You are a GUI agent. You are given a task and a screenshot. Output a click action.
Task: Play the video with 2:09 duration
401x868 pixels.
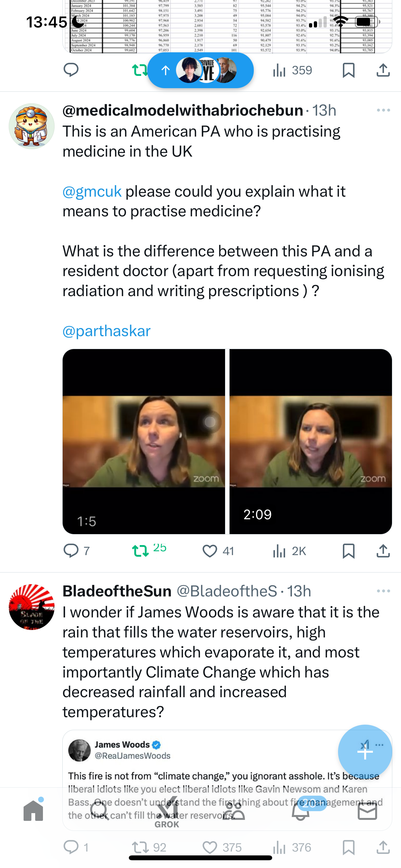(311, 441)
